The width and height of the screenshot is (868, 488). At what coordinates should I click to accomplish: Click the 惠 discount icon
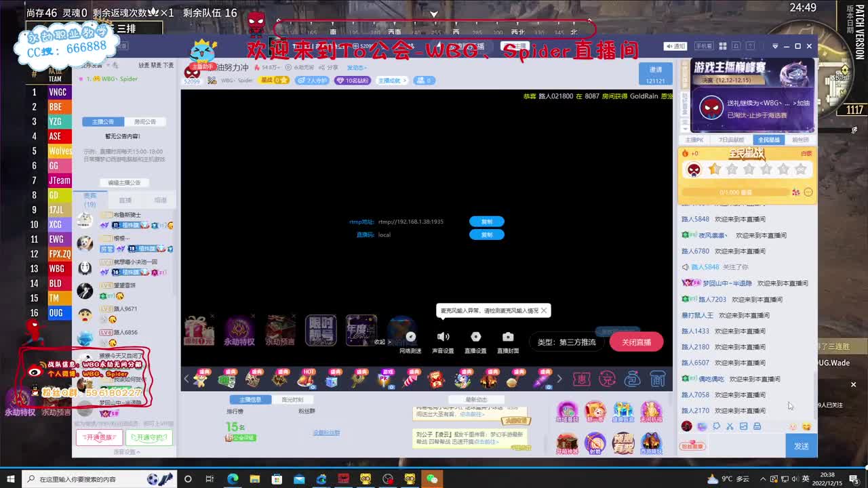coord(582,379)
